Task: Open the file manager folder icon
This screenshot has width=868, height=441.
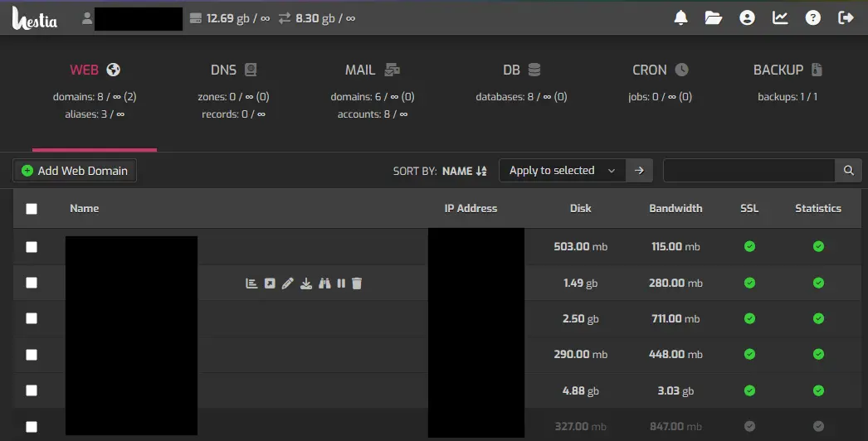Action: [x=714, y=17]
